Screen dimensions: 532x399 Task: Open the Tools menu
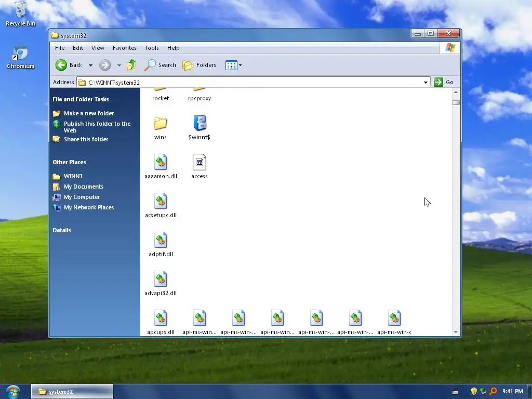pos(152,48)
